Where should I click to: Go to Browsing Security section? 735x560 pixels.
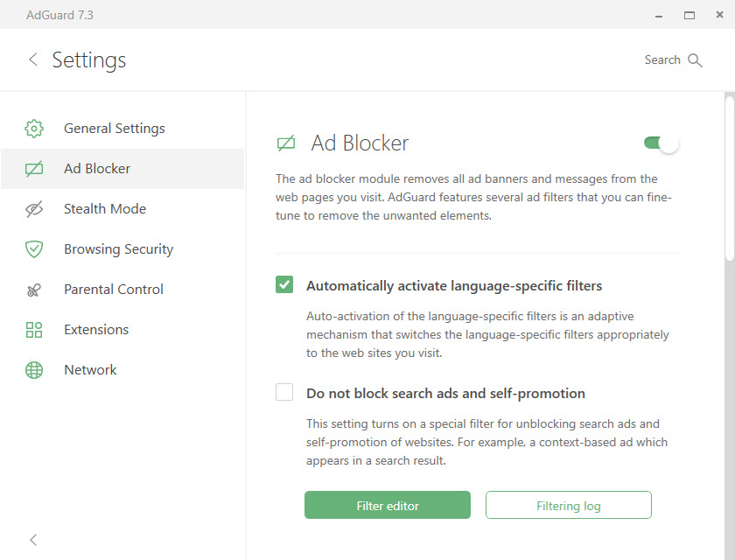point(122,249)
